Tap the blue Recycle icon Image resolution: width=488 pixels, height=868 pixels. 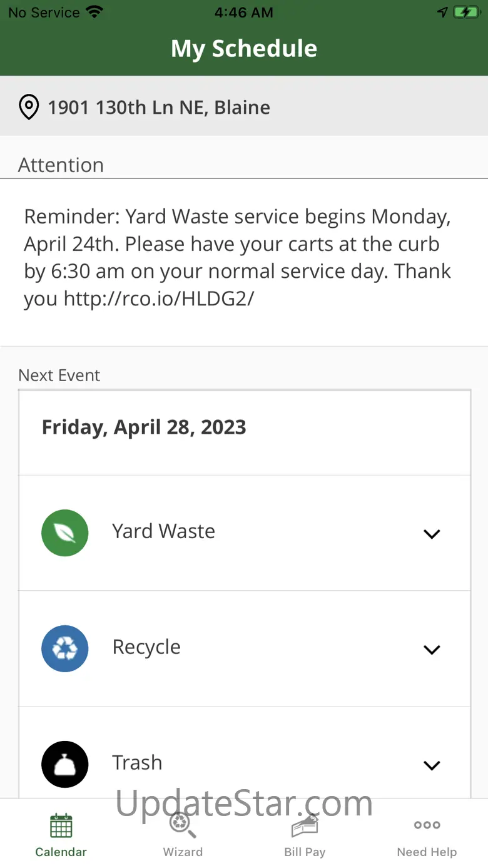coord(65,649)
